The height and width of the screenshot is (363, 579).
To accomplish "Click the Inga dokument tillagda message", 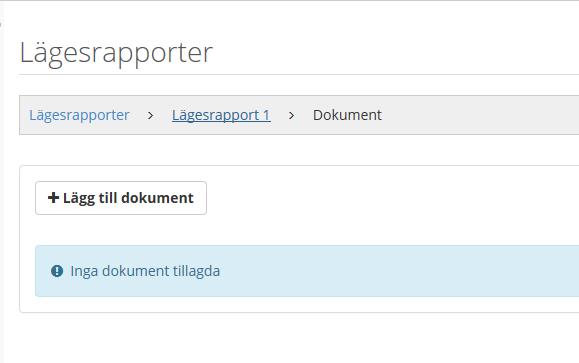I will click(x=145, y=271).
